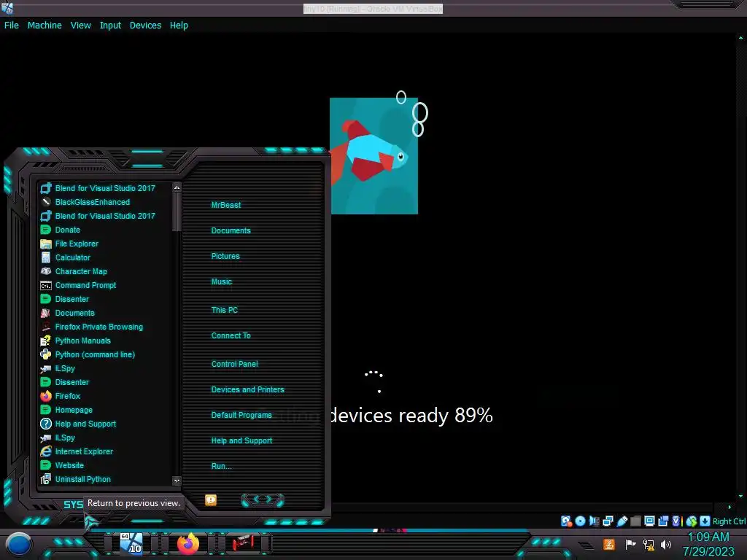Open the Input menu

(x=110, y=26)
